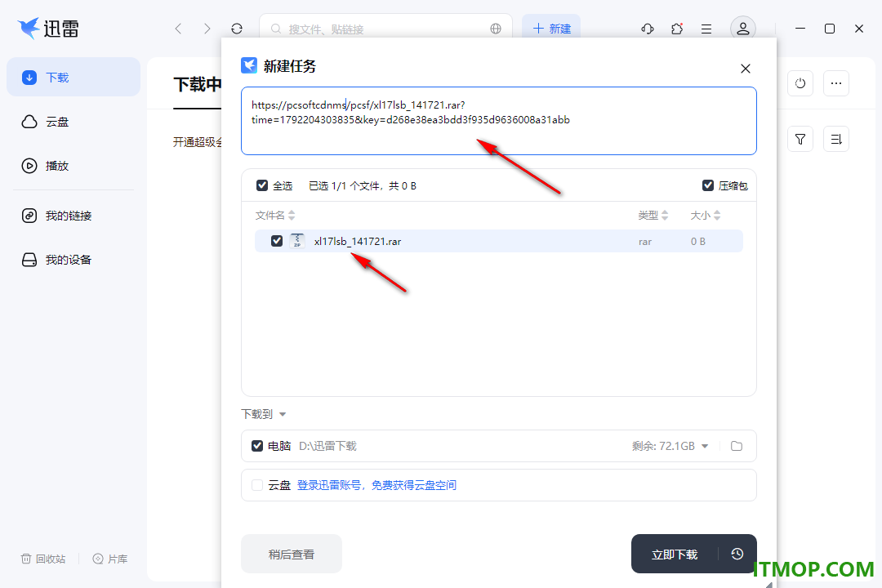Toggle the 全选 checkbox
This screenshot has width=882, height=588.
262,185
